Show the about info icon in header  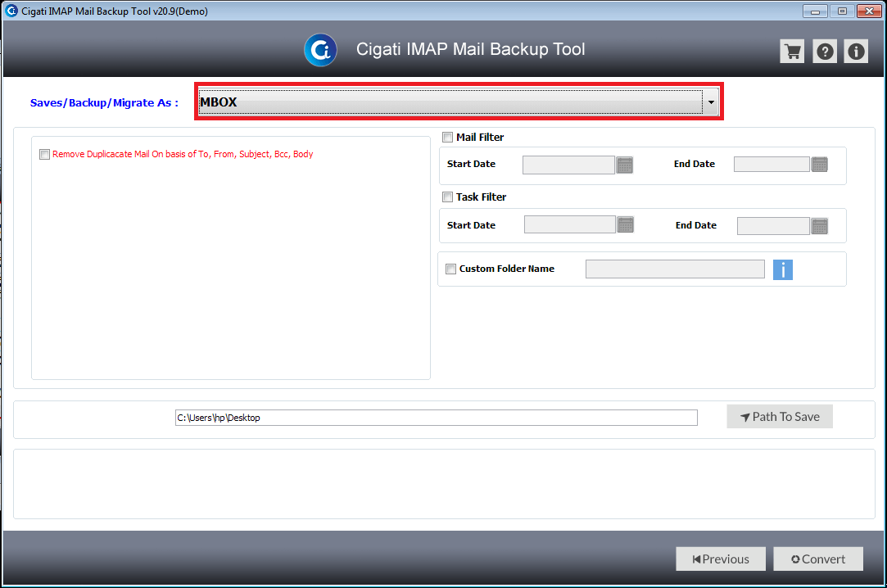pos(856,52)
